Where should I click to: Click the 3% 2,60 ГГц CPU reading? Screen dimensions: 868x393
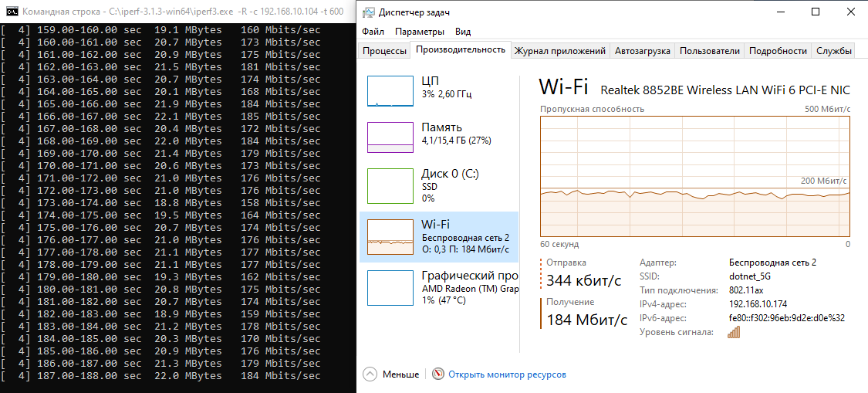point(447,94)
